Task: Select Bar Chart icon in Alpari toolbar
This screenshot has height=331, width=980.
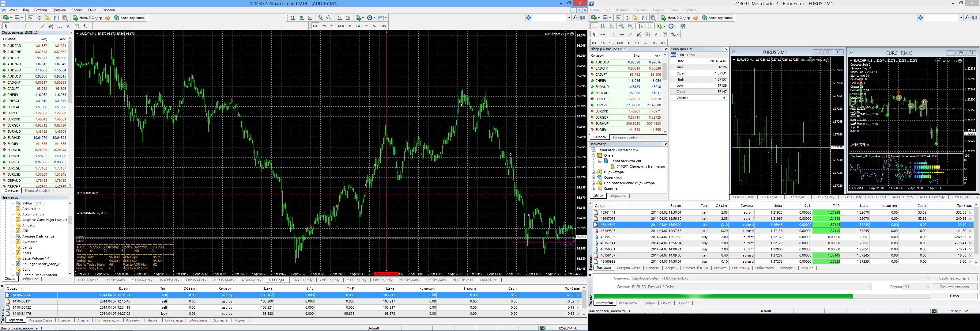Action: [293, 18]
